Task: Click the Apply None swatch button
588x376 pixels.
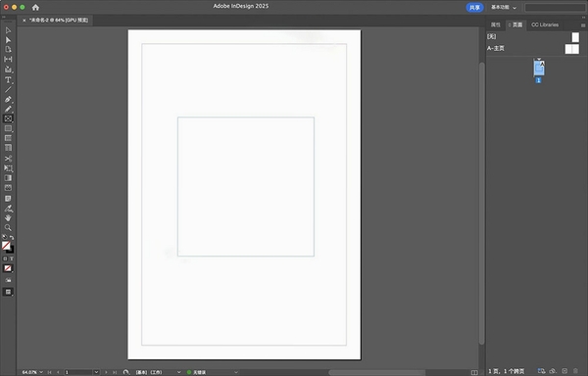Action: 8,268
